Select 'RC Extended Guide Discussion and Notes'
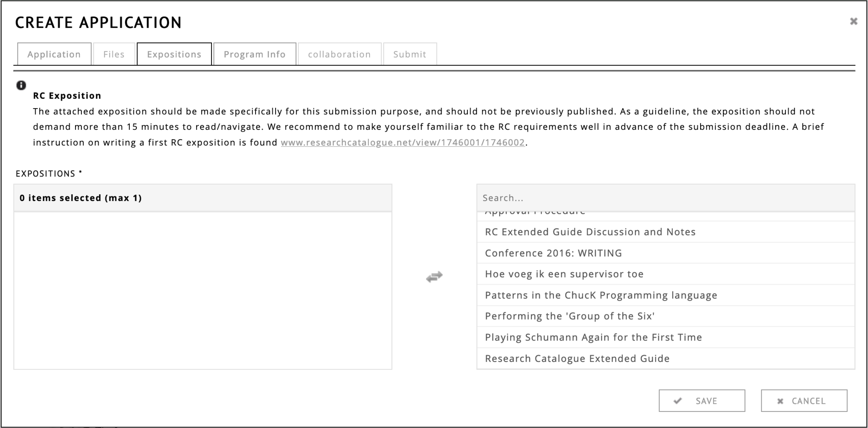The image size is (868, 428). pyautogui.click(x=590, y=232)
